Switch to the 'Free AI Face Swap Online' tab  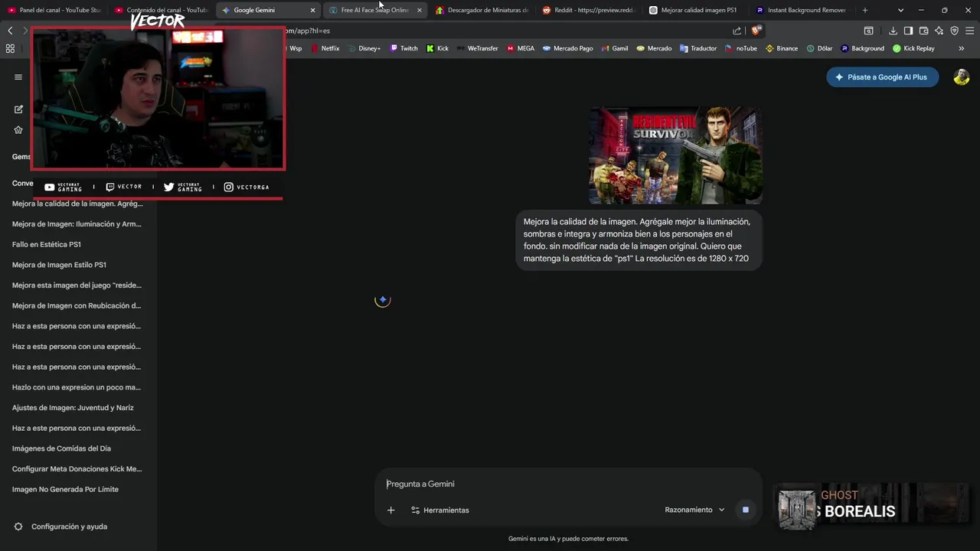(374, 10)
